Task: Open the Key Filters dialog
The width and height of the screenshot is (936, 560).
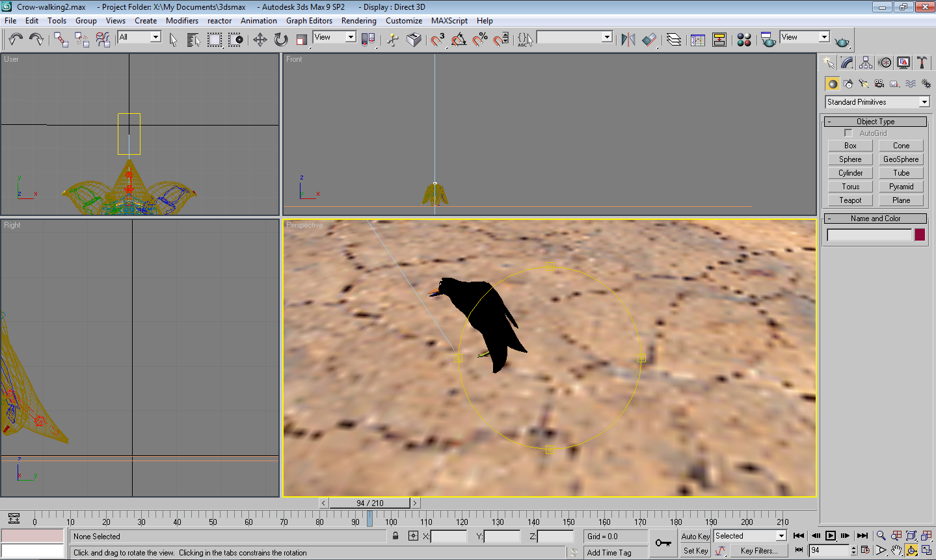Action: tap(758, 551)
